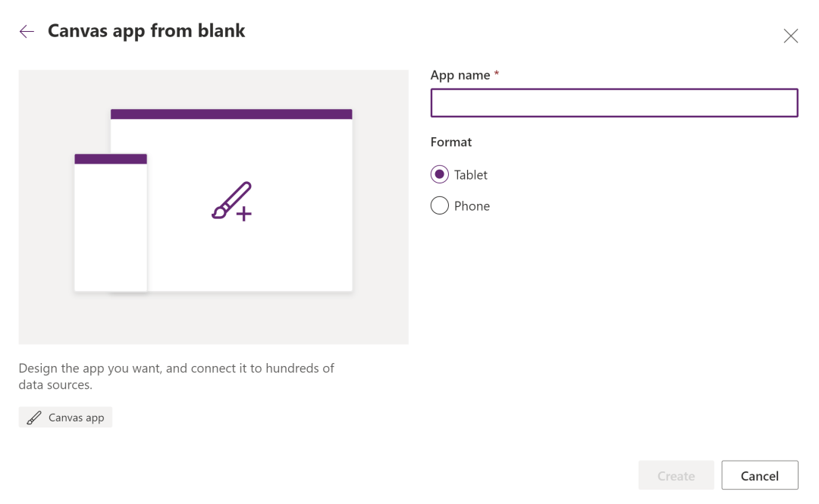
Task: Click the Phone label text
Action: pyautogui.click(x=472, y=206)
